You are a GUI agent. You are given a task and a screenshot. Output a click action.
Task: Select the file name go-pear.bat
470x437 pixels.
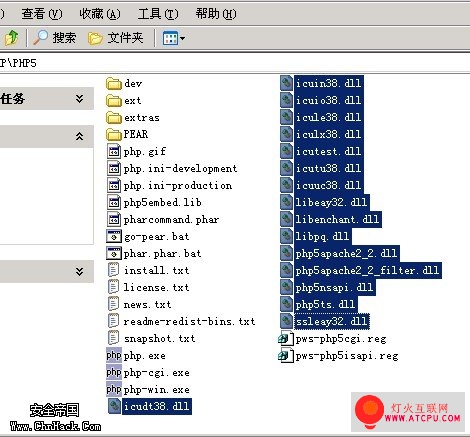(x=156, y=237)
